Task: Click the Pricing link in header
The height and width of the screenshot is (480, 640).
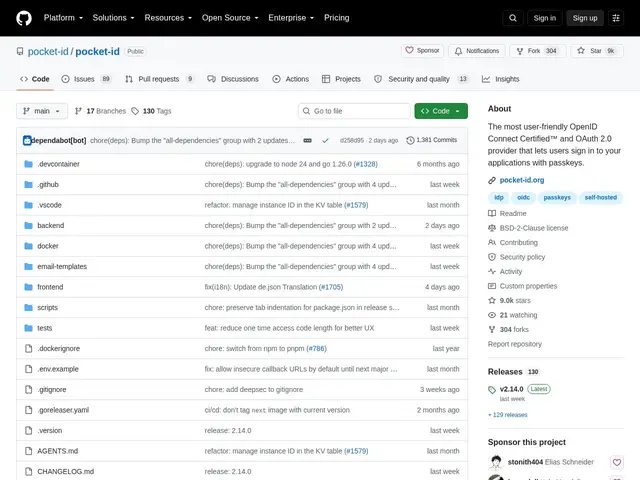Action: (x=336, y=18)
